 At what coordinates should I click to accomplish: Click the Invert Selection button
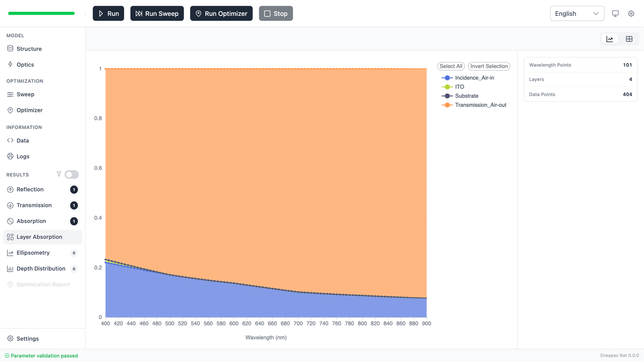(489, 66)
